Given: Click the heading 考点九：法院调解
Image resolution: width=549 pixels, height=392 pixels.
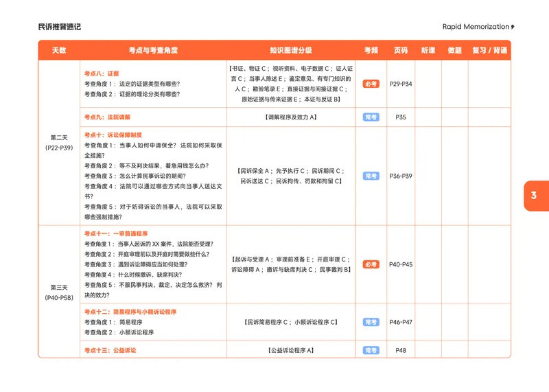Looking at the screenshot, I should [x=107, y=117].
